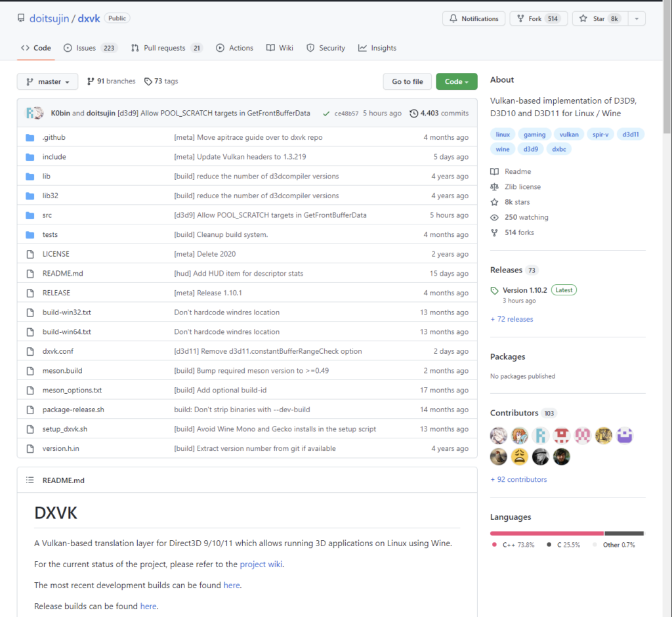Open the Pull requests tab
Screen dimensions: 672x617
click(166, 48)
